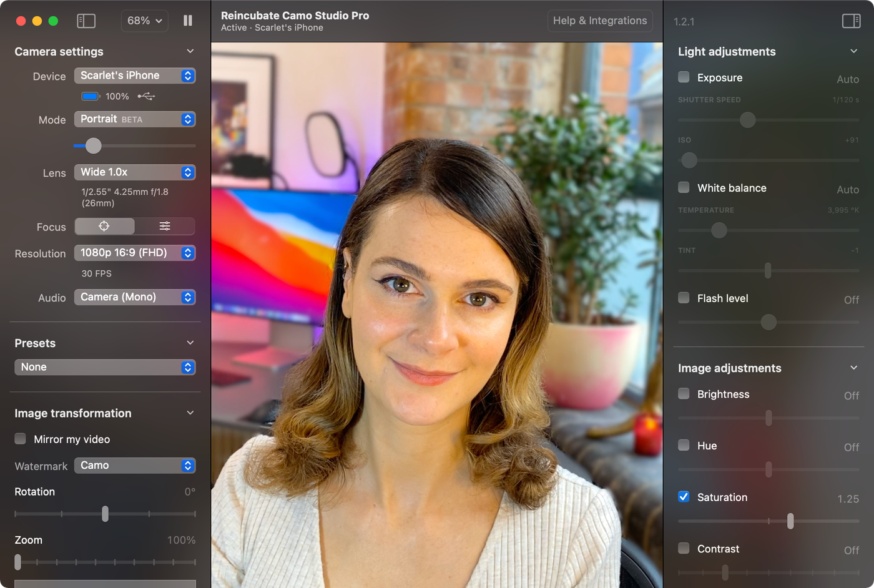874x588 pixels.
Task: Click the Help & Integrations button
Action: (x=600, y=21)
